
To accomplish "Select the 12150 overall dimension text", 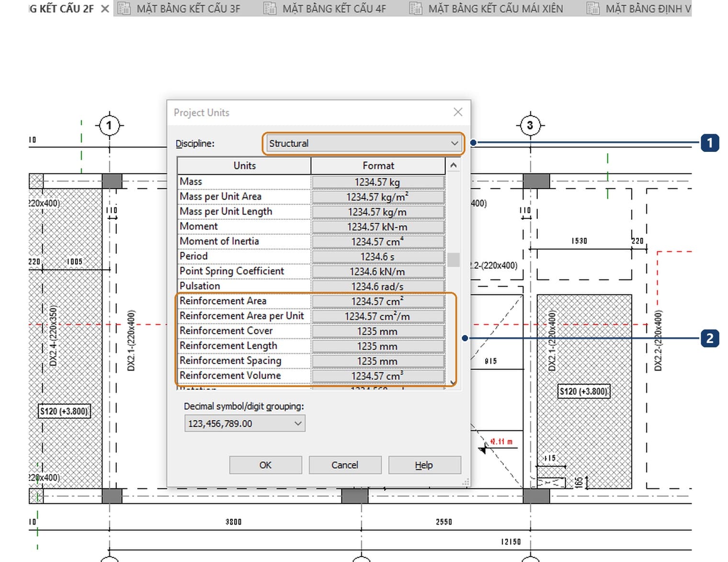I will [x=511, y=542].
